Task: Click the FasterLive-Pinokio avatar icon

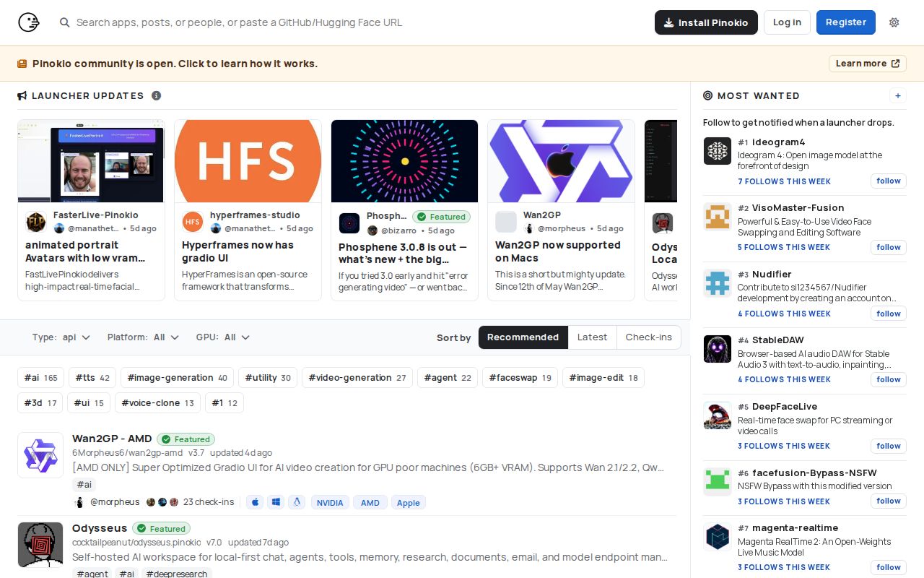Action: (x=36, y=222)
